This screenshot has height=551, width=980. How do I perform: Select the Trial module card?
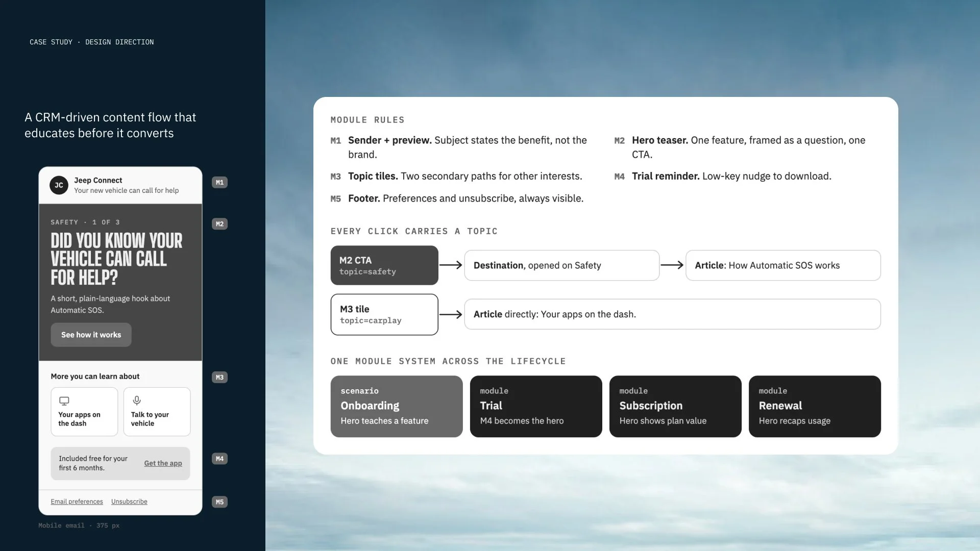click(x=536, y=407)
